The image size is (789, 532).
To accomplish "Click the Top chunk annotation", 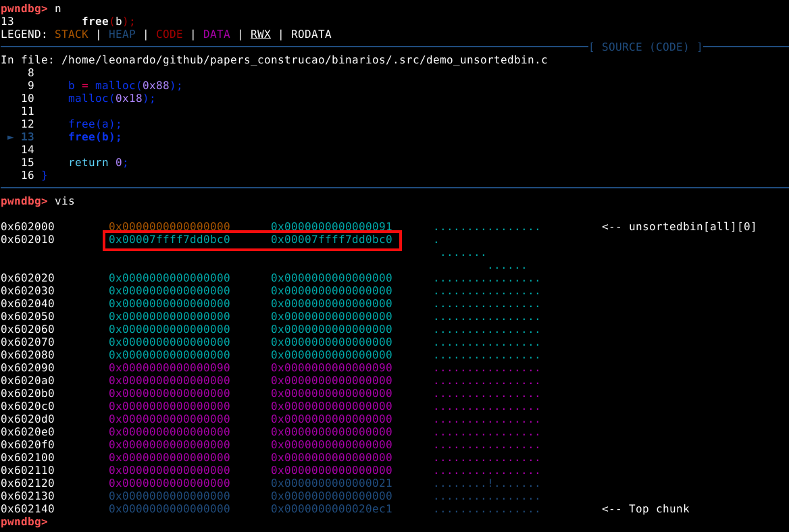I will coord(645,509).
